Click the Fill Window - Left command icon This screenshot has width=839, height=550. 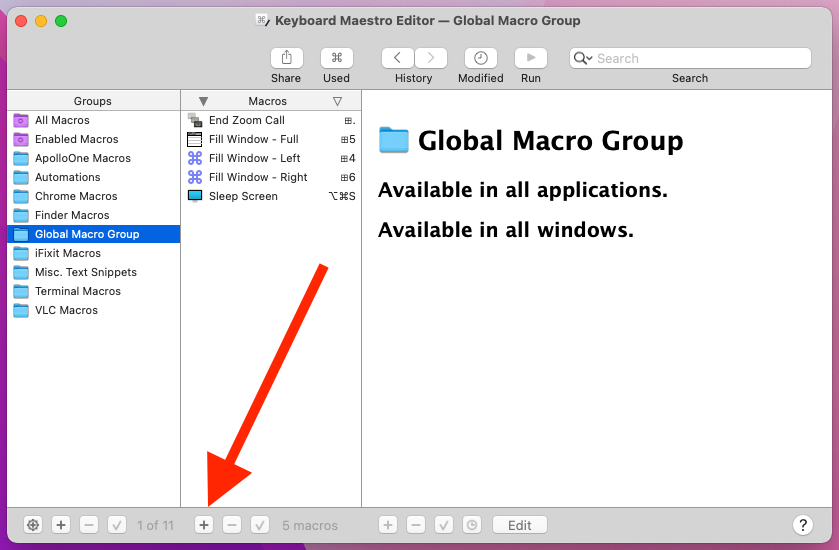[195, 158]
